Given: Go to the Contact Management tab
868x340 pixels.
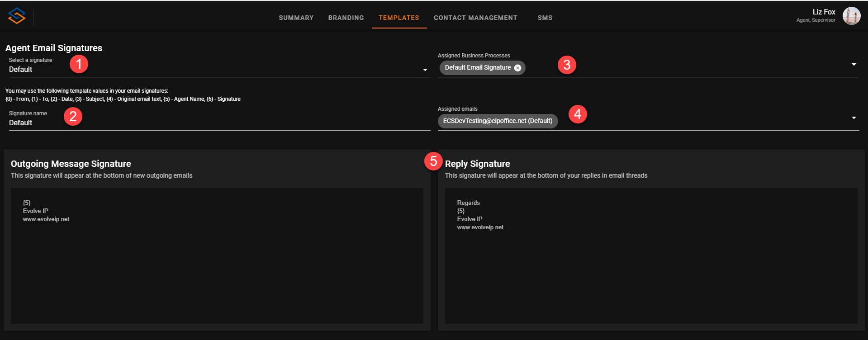Looking at the screenshot, I should 475,18.
